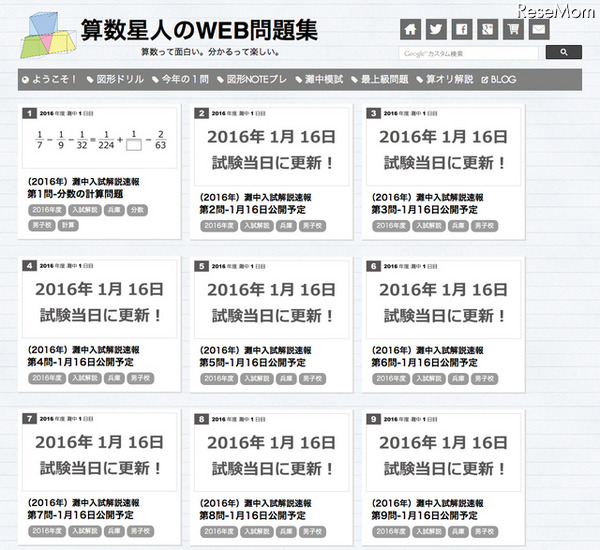Open the 算オリ解説 menu item
This screenshot has height=550, width=600.
445,79
